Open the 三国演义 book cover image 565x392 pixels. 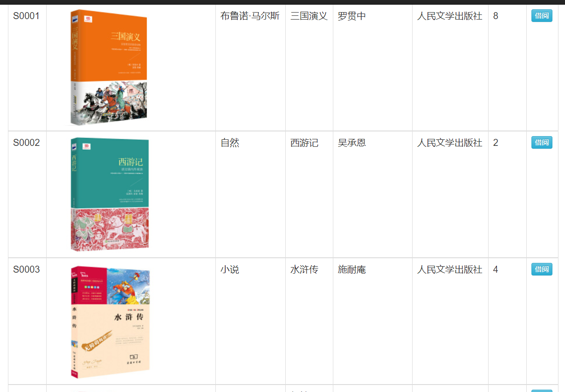[x=109, y=68]
